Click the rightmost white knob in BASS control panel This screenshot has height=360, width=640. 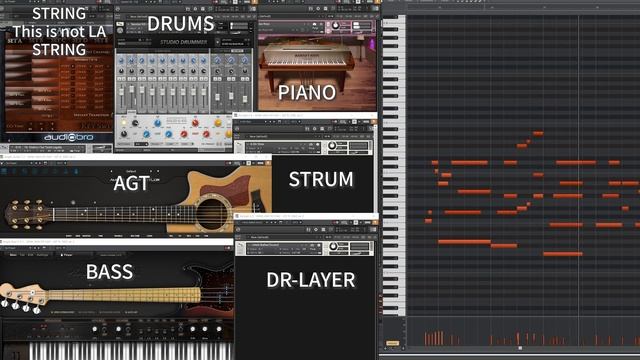[x=219, y=329]
